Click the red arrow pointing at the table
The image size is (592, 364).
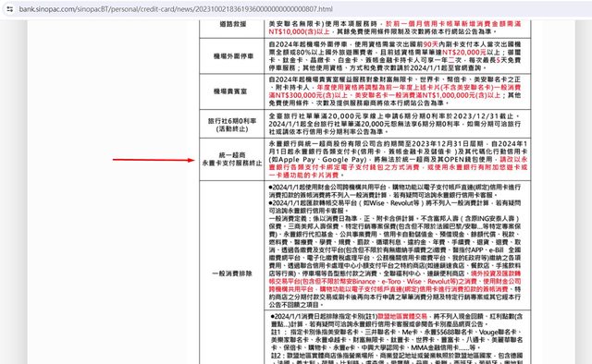click(x=154, y=160)
